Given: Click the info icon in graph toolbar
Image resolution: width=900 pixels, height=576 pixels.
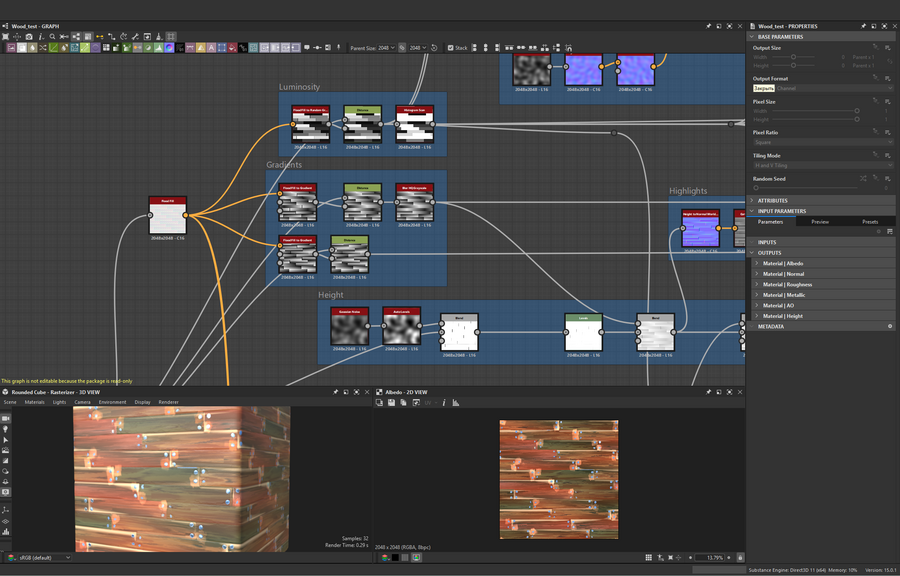Looking at the screenshot, I should click(x=41, y=36).
